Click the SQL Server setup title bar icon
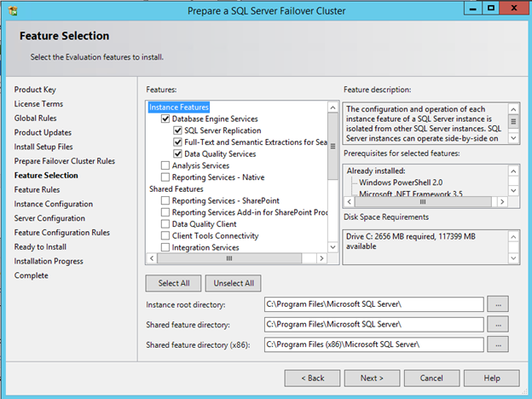 (x=13, y=10)
